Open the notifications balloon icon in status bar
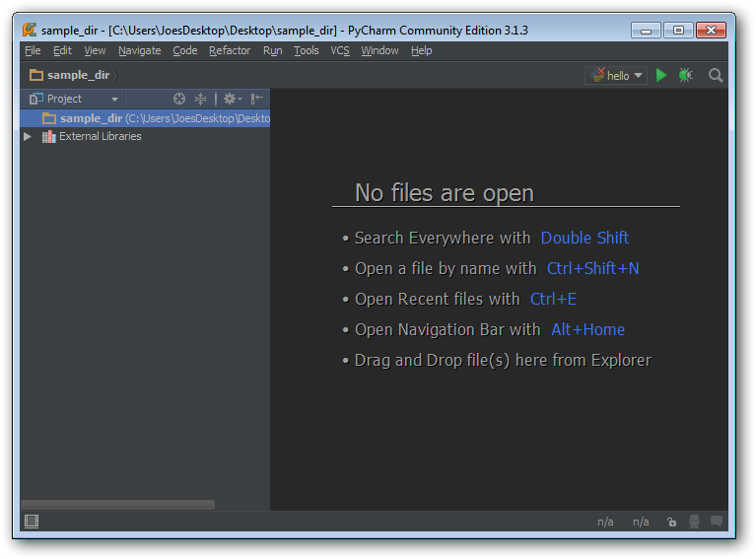The image size is (756, 559). pyautogui.click(x=717, y=521)
